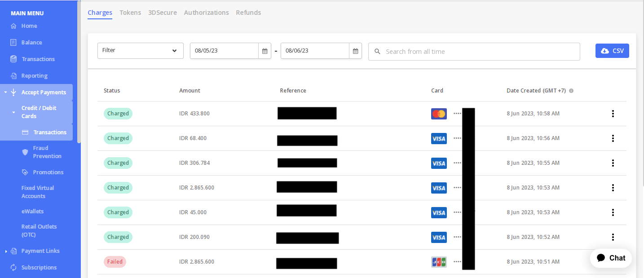Collapse the Accept Payments section
This screenshot has height=278, width=644.
[5, 92]
